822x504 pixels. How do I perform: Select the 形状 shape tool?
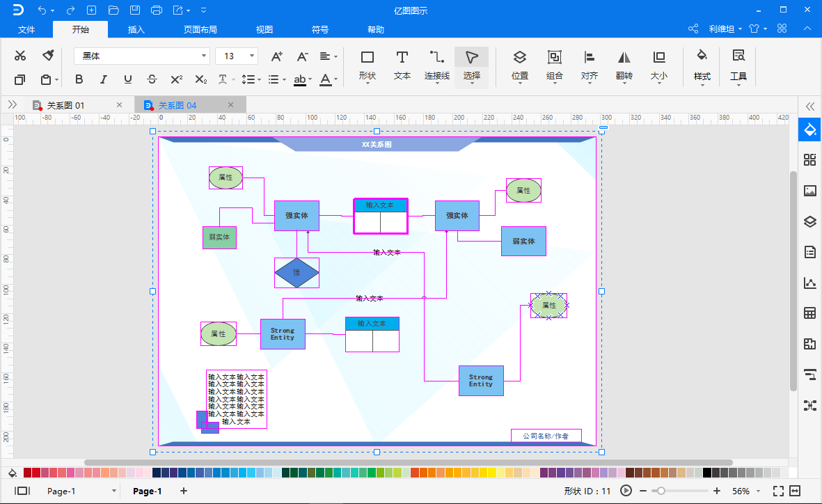tap(367, 66)
